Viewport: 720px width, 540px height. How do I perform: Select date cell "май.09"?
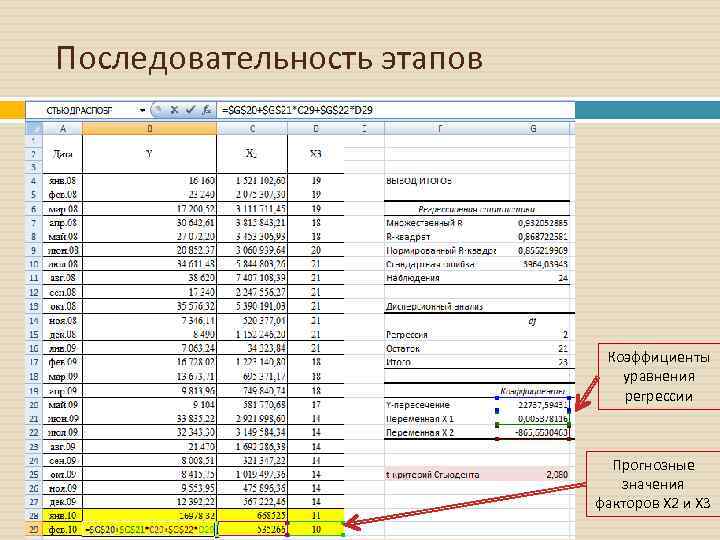tap(62, 405)
